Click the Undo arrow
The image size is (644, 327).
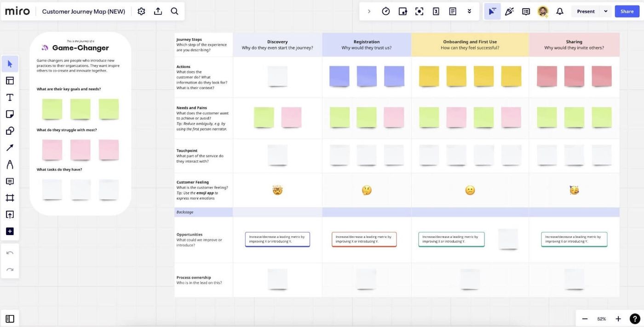10,253
